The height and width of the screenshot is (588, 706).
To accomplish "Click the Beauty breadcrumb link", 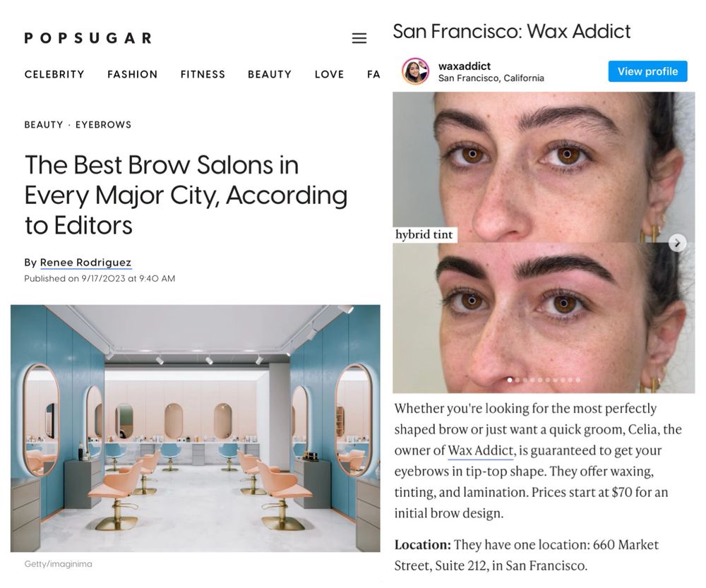I will 44,125.
